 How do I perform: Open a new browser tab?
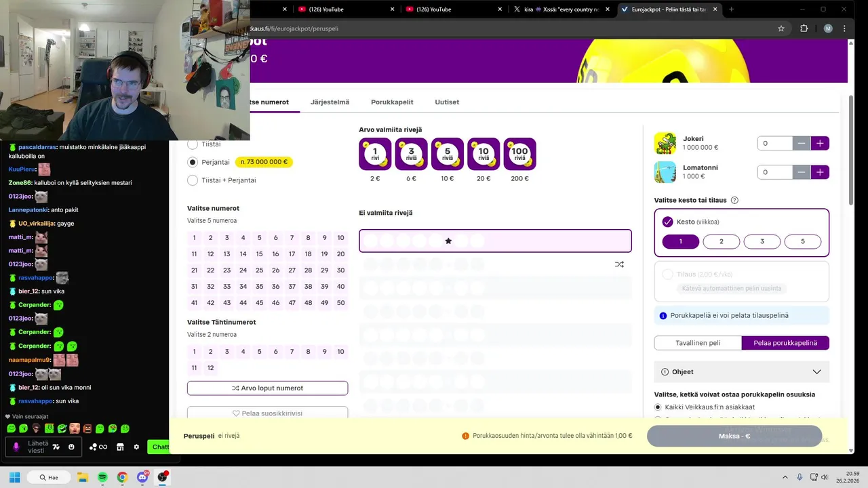tap(731, 9)
